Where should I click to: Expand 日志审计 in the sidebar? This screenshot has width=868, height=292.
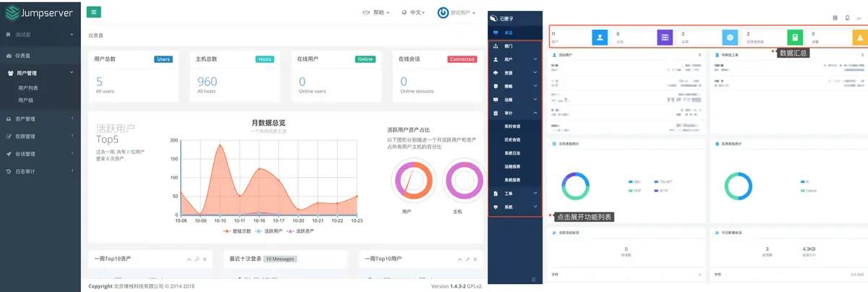click(x=26, y=171)
